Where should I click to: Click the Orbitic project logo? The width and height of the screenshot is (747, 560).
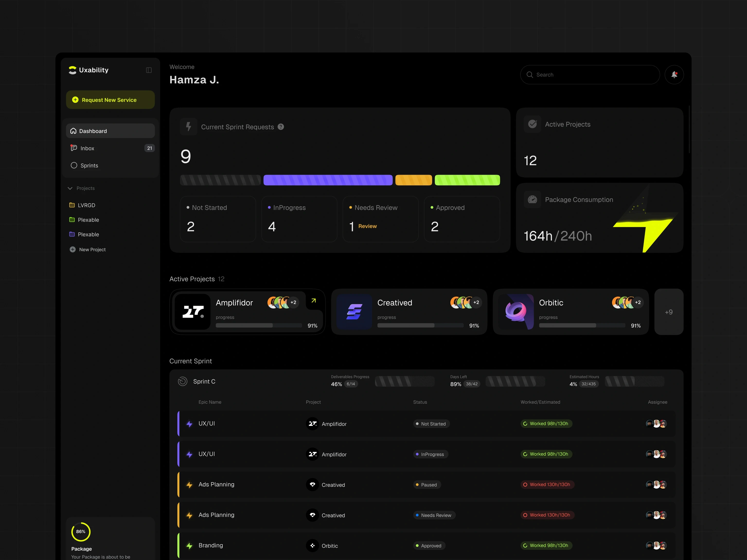pyautogui.click(x=516, y=312)
